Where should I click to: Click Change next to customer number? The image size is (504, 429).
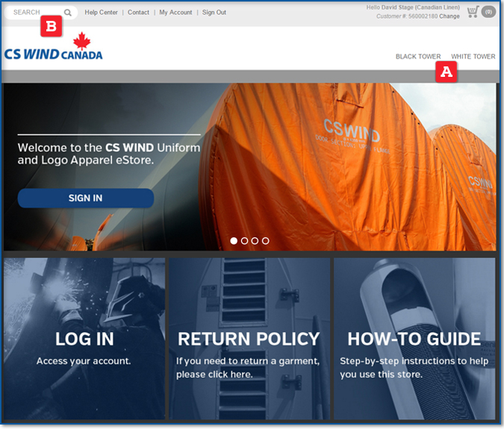(x=449, y=16)
